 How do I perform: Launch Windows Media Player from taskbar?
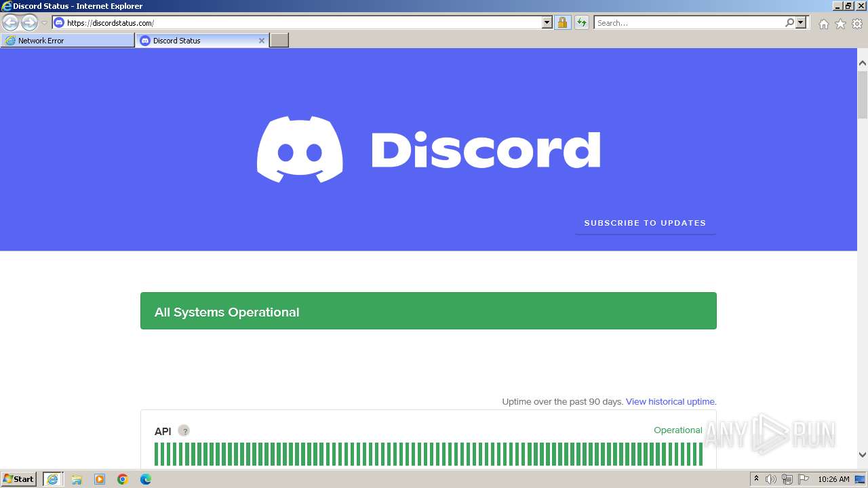100,479
